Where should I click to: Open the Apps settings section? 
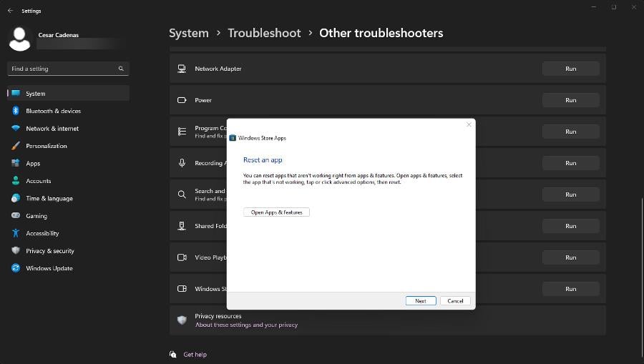tap(68, 163)
